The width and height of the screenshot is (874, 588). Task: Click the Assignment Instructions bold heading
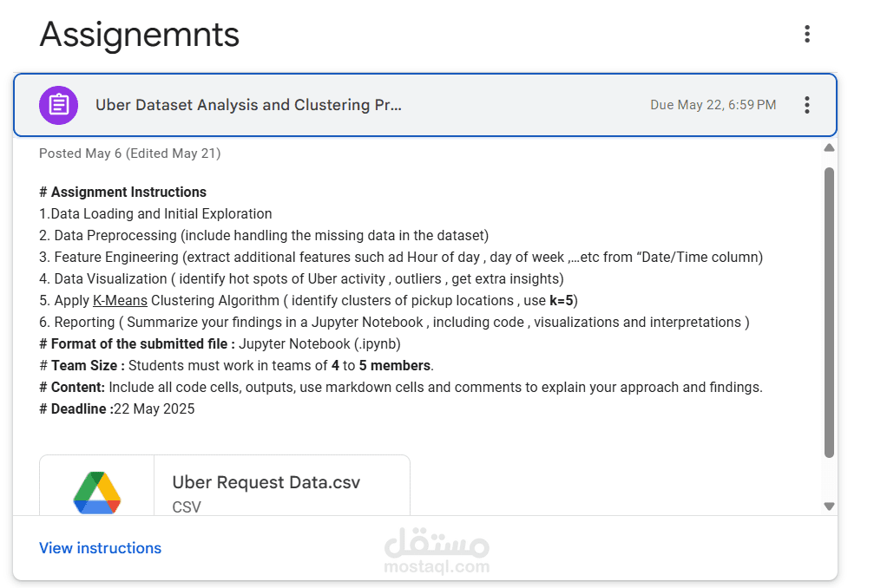tap(122, 193)
